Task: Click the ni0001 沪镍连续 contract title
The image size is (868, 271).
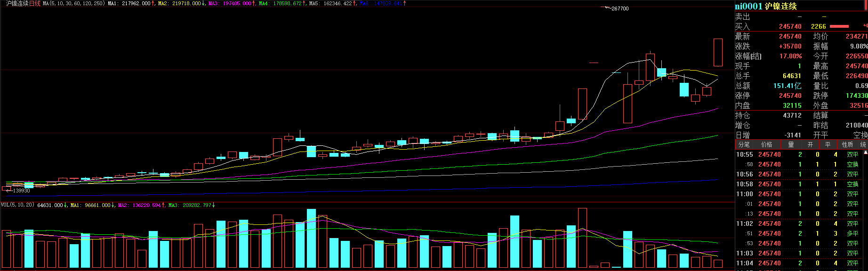Action: (x=766, y=6)
